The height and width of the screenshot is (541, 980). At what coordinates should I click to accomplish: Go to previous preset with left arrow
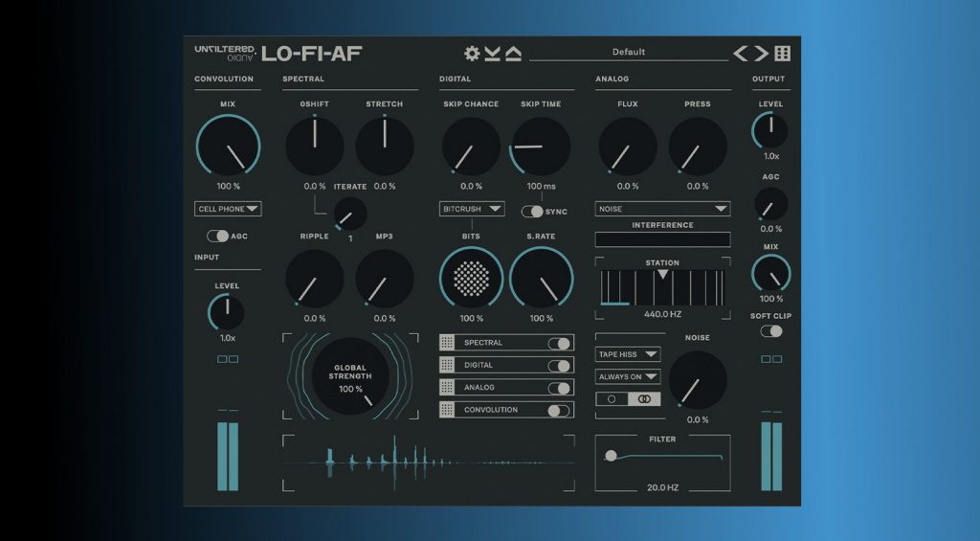coord(741,54)
